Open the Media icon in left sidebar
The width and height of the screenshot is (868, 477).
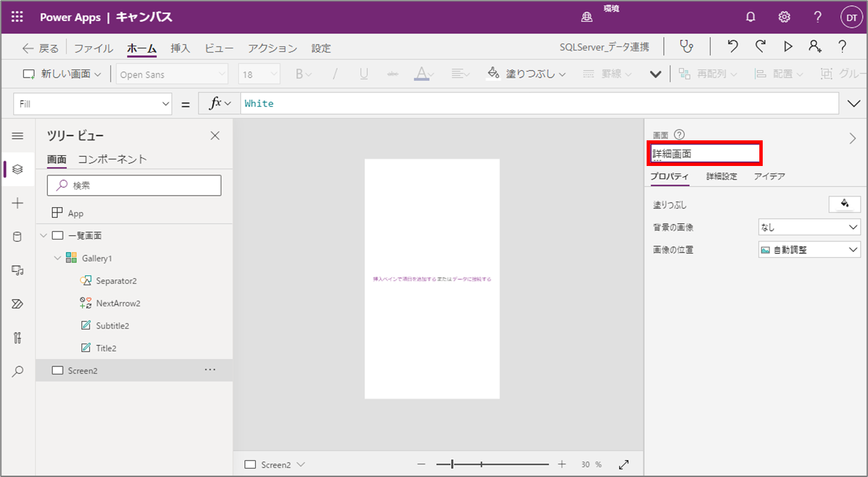[18, 271]
